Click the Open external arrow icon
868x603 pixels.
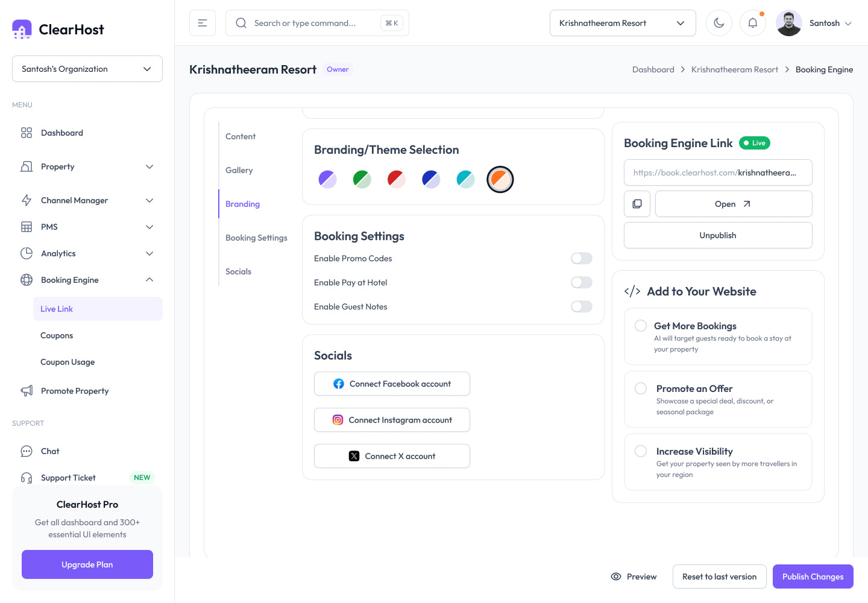point(747,204)
